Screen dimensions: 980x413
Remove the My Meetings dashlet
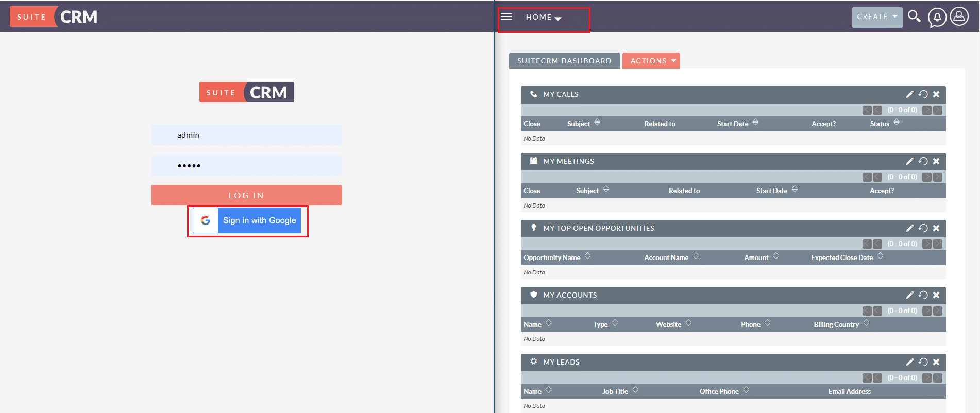click(936, 161)
